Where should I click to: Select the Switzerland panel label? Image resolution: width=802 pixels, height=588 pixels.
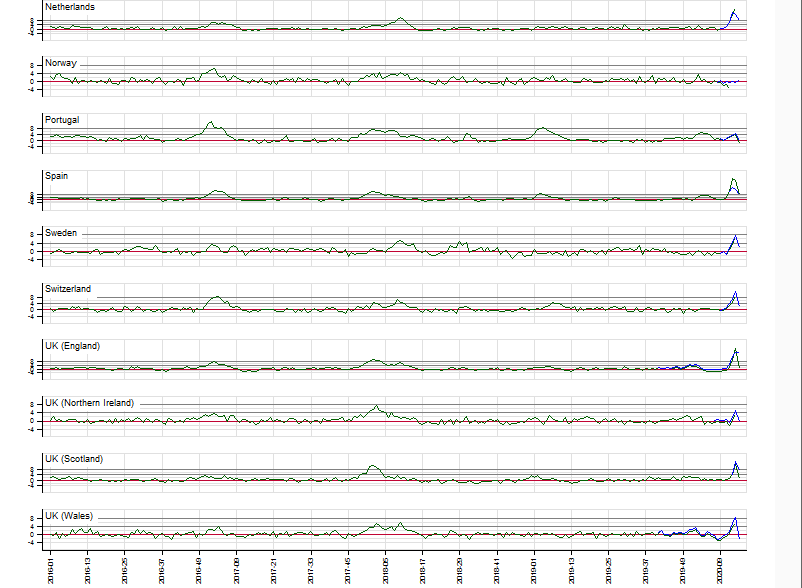point(68,289)
